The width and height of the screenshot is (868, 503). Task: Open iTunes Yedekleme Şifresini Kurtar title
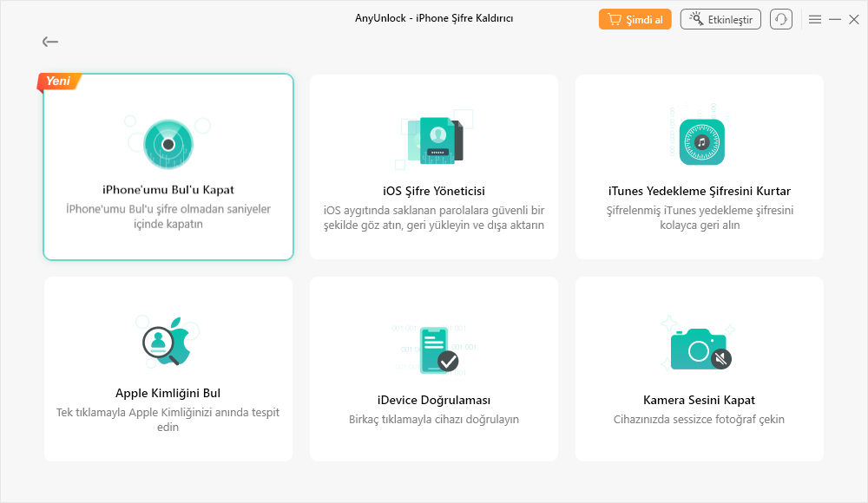[699, 191]
